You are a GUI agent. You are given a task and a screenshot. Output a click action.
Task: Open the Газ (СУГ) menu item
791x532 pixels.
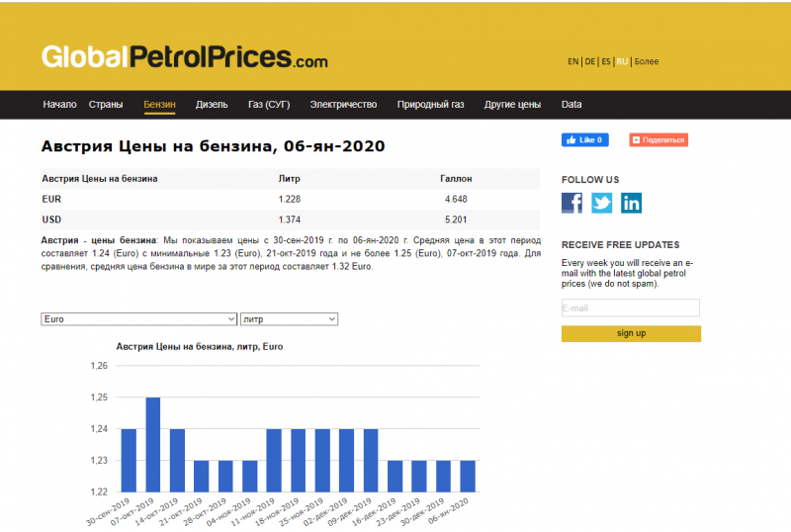(x=269, y=104)
